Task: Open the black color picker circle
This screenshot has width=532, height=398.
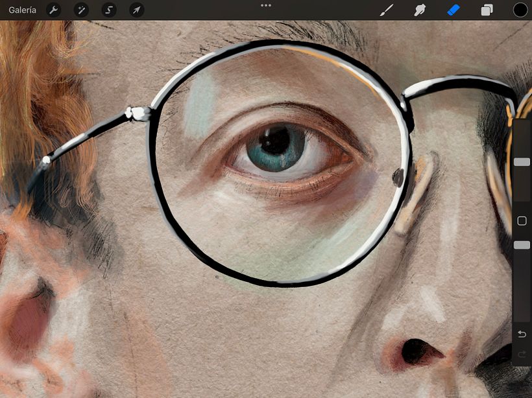Action: tap(520, 10)
